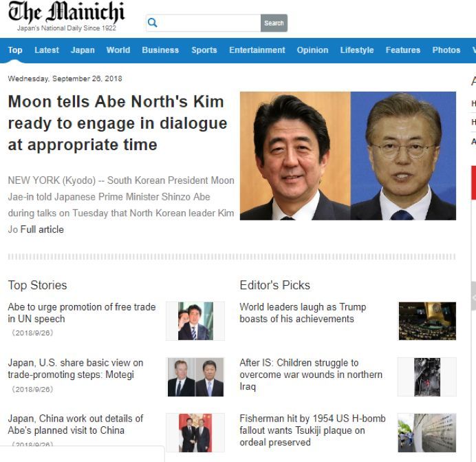
Task: Open Abe UN speech free trade story
Action: click(x=82, y=313)
